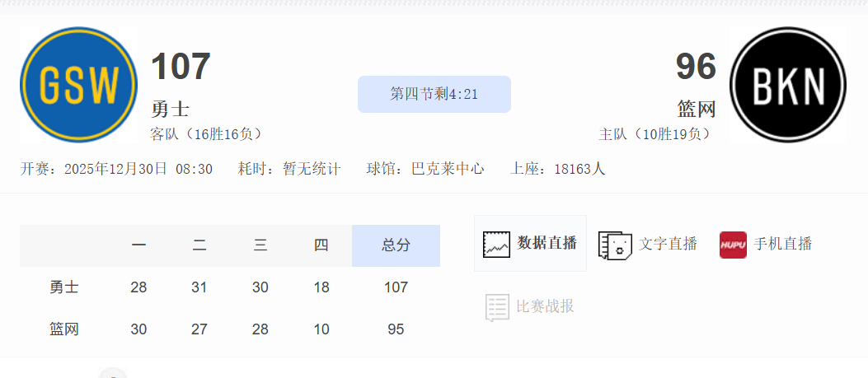Click the 文字直播 text live icon
The image size is (868, 378).
(615, 245)
